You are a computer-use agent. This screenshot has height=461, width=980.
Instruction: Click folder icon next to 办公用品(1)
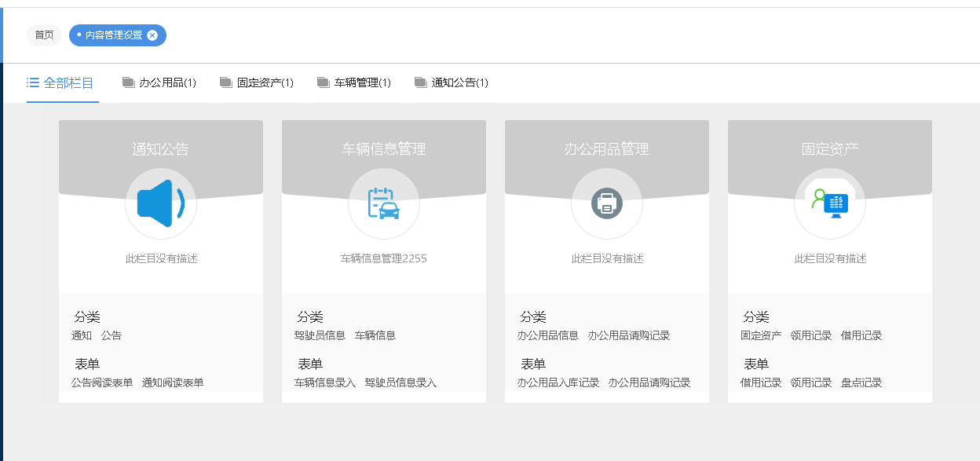click(x=129, y=82)
